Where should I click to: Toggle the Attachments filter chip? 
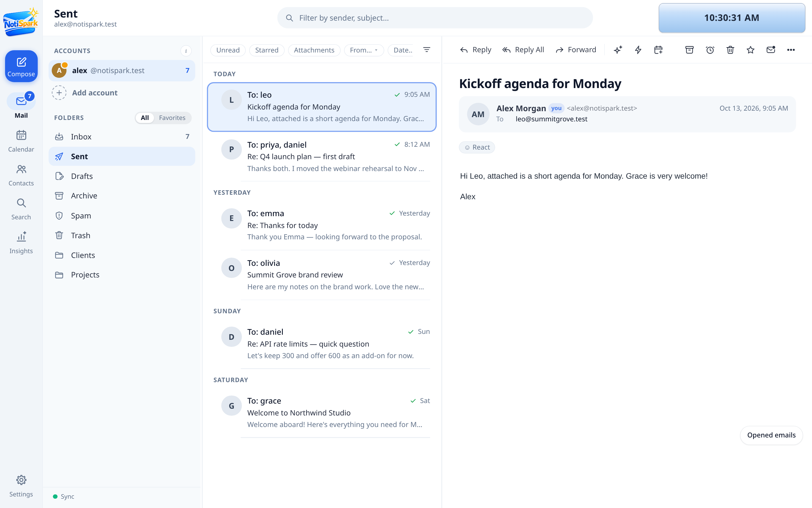tap(314, 50)
